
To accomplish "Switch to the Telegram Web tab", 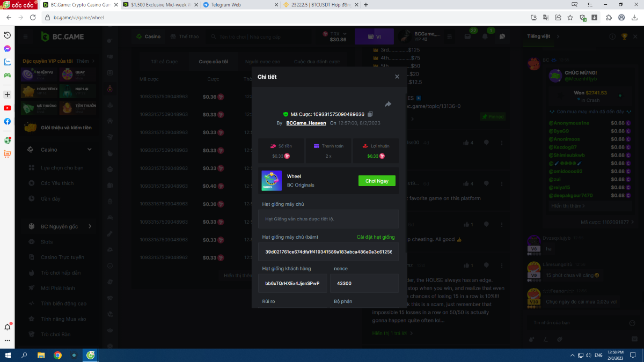I will (x=240, y=4).
